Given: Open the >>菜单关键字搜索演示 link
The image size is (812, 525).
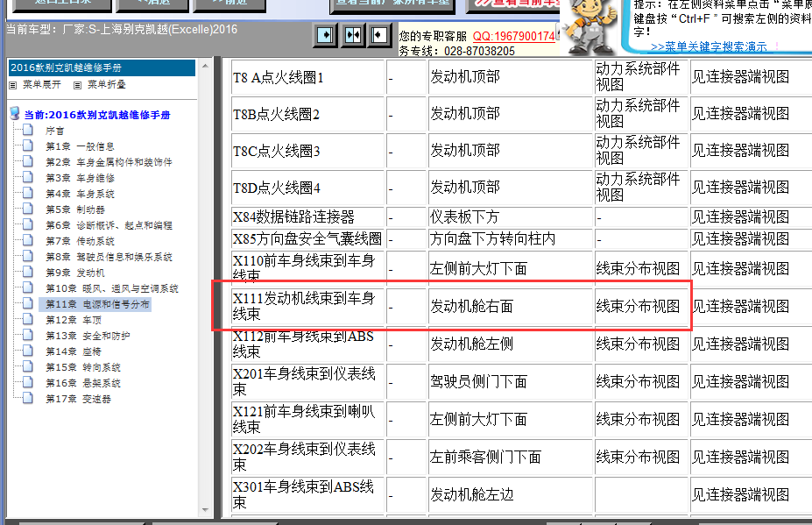Looking at the screenshot, I should point(709,46).
